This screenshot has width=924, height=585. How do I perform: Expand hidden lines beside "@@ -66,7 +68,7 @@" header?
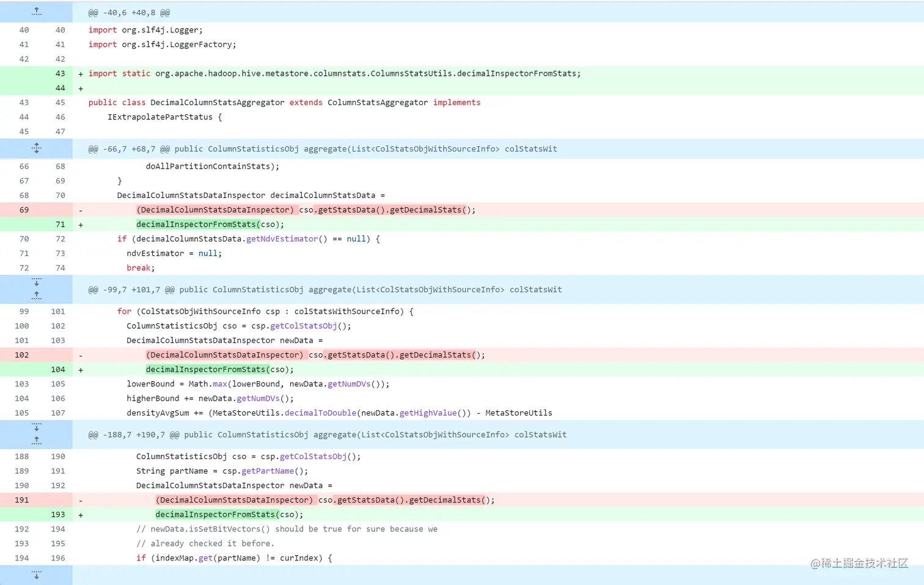37,148
